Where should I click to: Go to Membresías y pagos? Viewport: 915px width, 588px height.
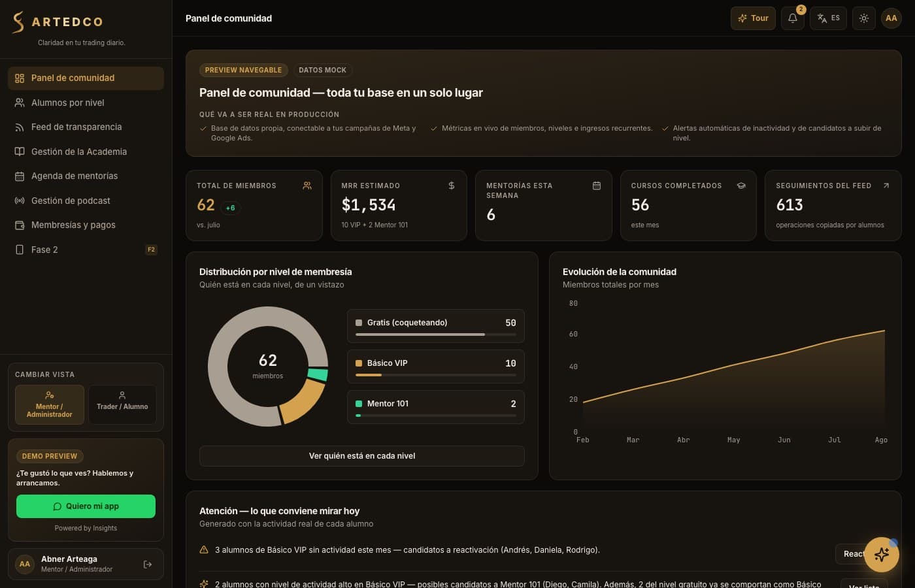click(x=86, y=225)
